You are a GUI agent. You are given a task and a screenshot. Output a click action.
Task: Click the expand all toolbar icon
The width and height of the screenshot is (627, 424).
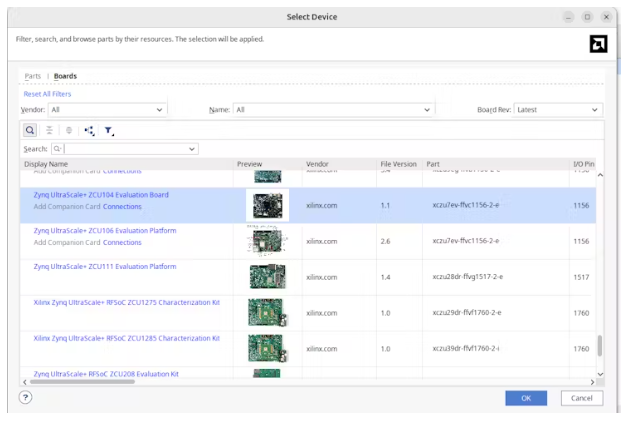pyautogui.click(x=69, y=130)
